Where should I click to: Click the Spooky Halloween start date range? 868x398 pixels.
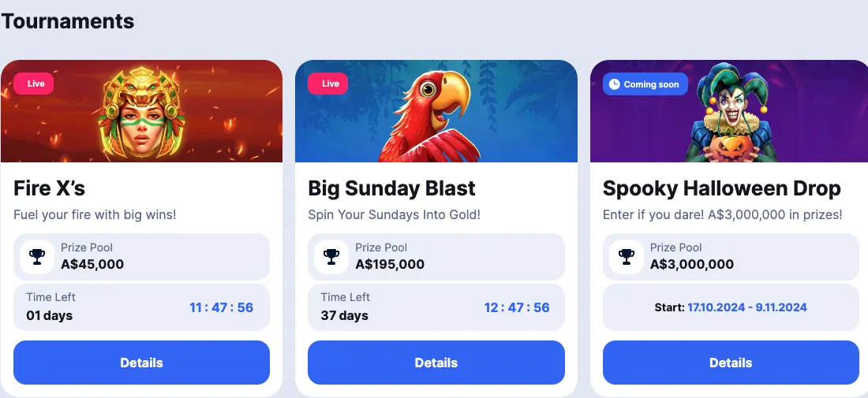point(746,307)
